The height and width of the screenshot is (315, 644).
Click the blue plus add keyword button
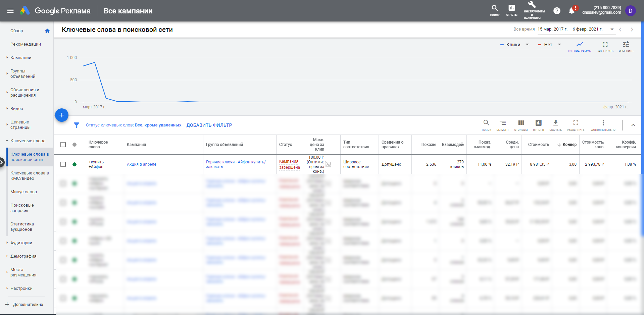click(x=62, y=115)
